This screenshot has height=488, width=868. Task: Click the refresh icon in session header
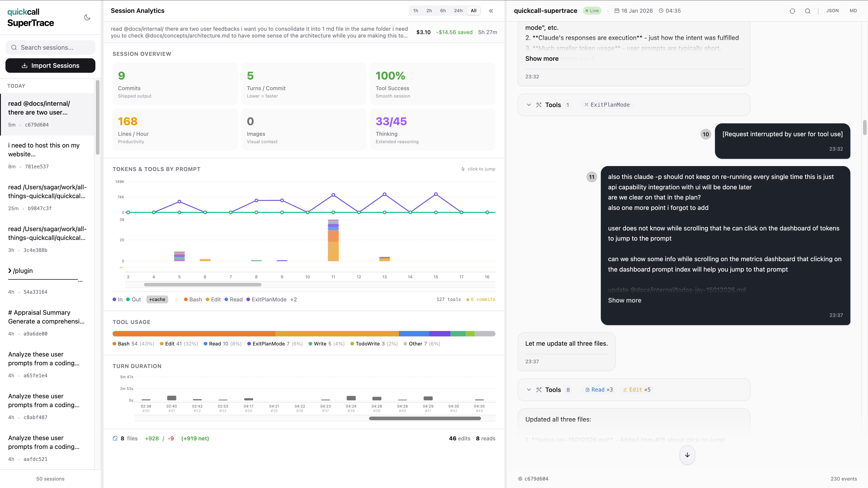792,11
